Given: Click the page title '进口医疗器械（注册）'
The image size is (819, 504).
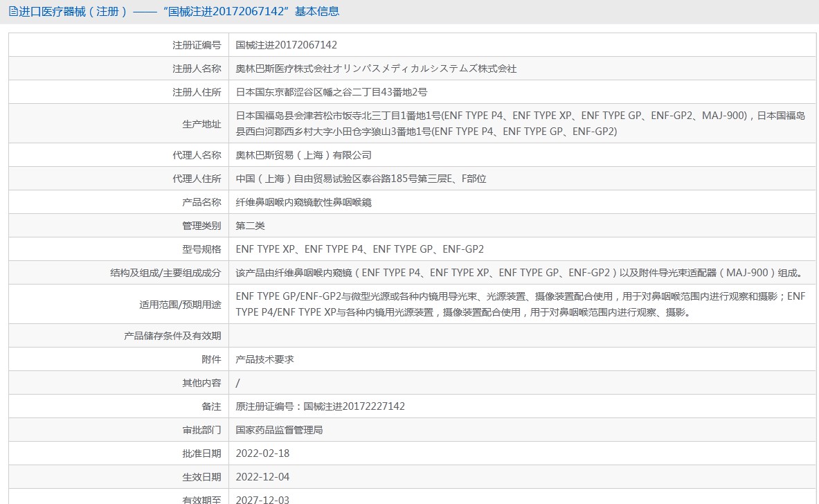Looking at the screenshot, I should tap(73, 12).
